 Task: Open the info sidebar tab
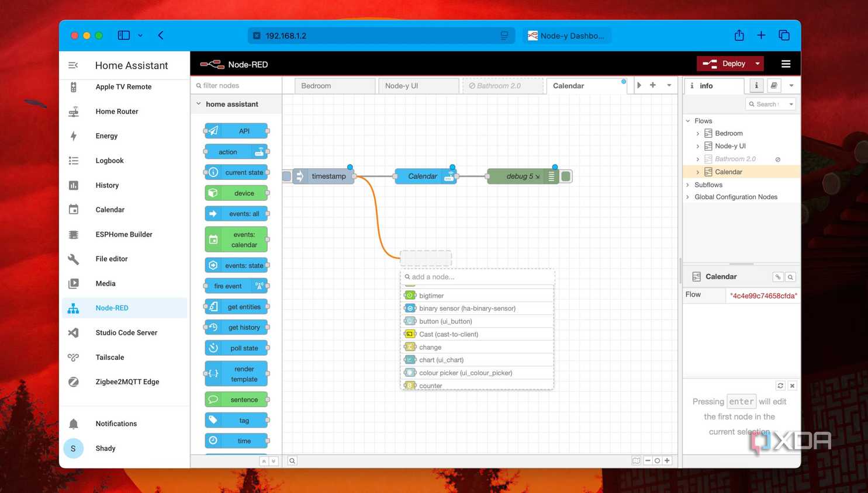(714, 86)
